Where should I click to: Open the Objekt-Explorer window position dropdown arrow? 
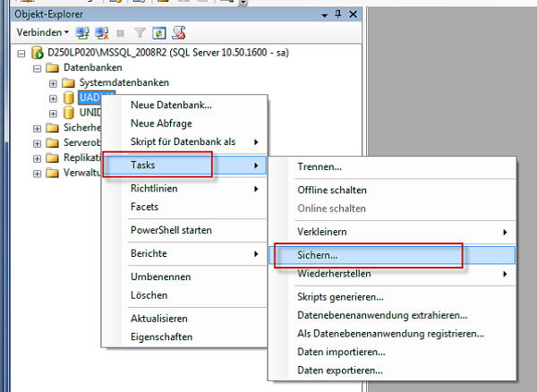pyautogui.click(x=324, y=15)
